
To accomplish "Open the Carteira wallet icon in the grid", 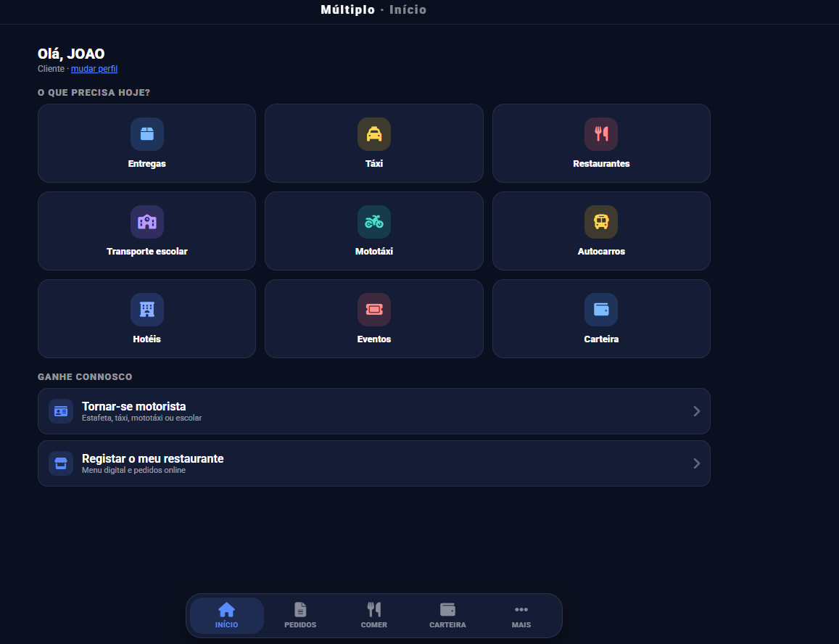I will point(601,310).
